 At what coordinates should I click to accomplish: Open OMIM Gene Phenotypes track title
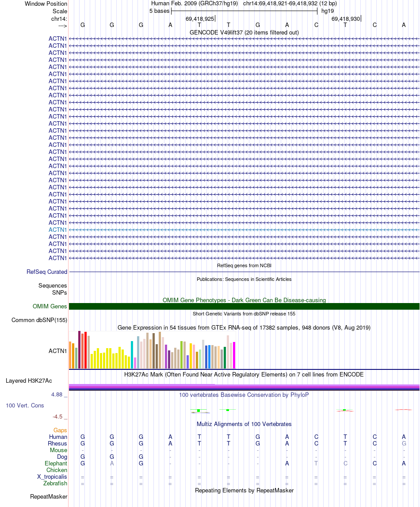[244, 300]
